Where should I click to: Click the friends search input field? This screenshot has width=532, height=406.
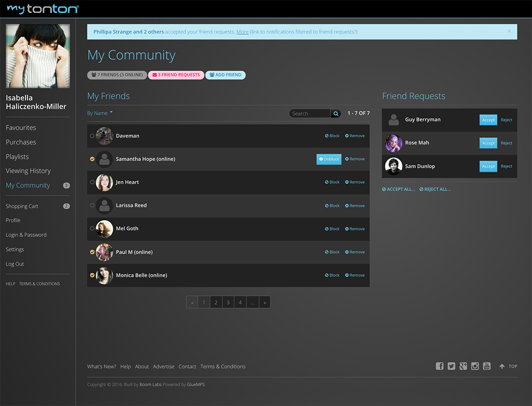coord(310,113)
